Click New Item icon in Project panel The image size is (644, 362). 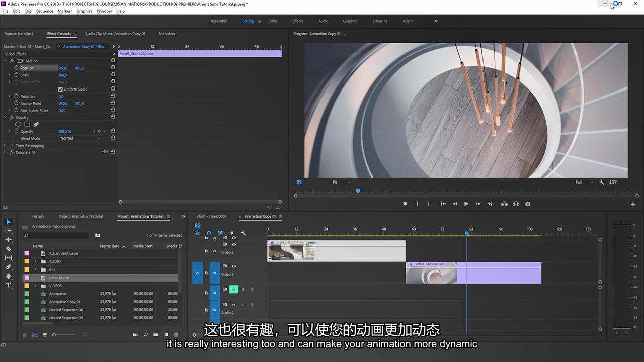click(x=166, y=335)
